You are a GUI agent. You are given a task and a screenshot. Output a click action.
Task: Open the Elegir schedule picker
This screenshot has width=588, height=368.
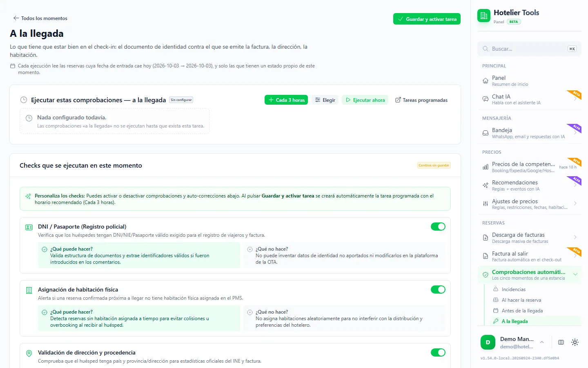pyautogui.click(x=325, y=100)
